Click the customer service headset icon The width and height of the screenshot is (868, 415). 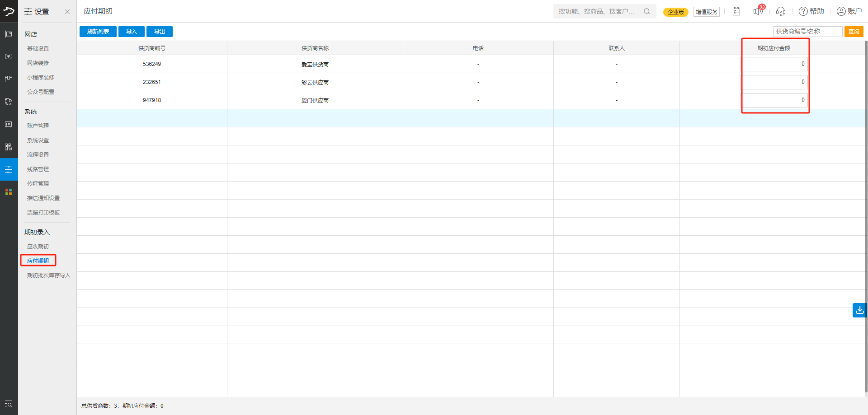pos(781,11)
